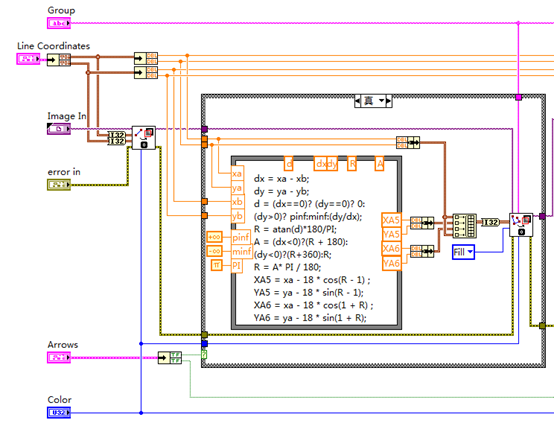The height and width of the screenshot is (423, 554).
Task: Open the Fill enum constant dropdown
Action: tap(463, 252)
